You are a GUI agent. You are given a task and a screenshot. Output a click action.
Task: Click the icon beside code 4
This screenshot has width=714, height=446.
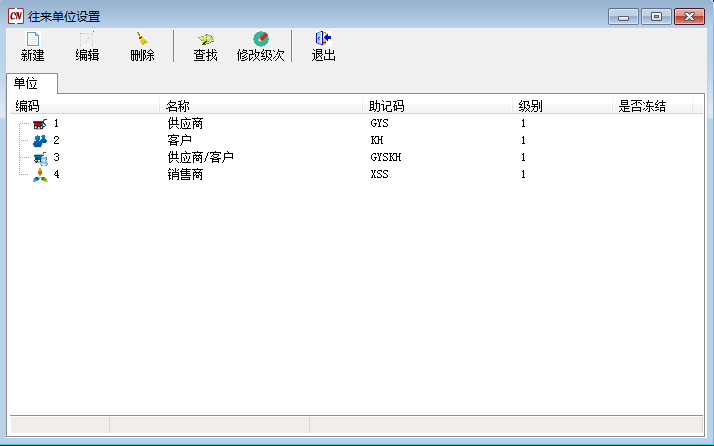(40, 175)
